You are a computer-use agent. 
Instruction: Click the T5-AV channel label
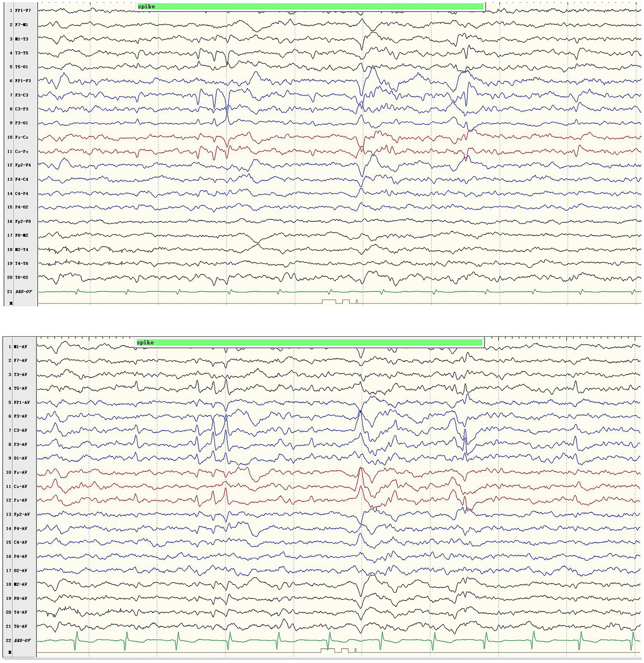tap(20, 388)
